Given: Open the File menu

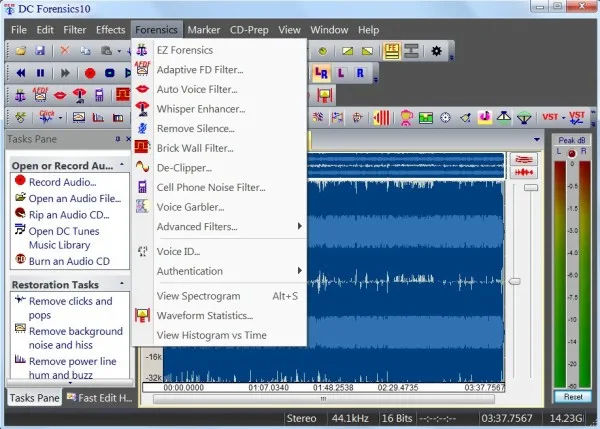Looking at the screenshot, I should click(19, 30).
